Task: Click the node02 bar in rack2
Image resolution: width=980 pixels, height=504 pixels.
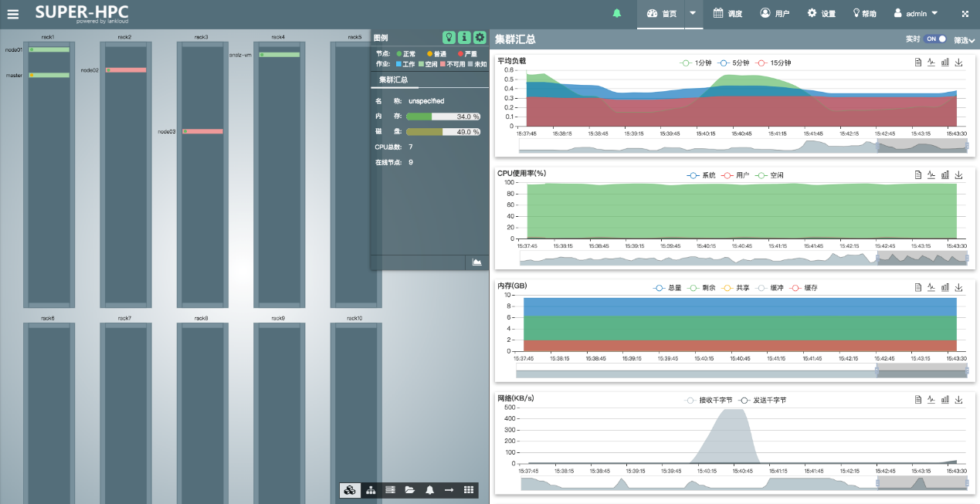Action: (x=126, y=70)
